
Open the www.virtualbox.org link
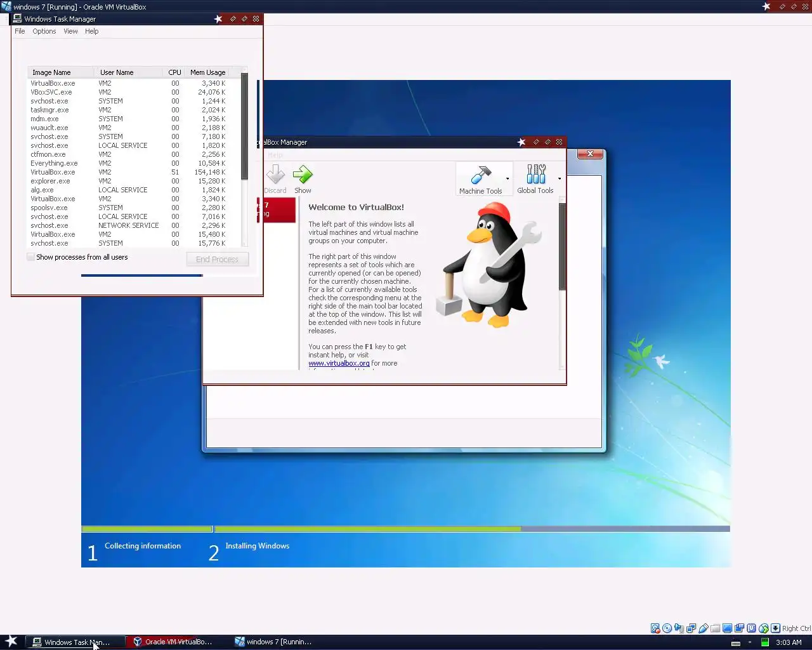click(339, 363)
